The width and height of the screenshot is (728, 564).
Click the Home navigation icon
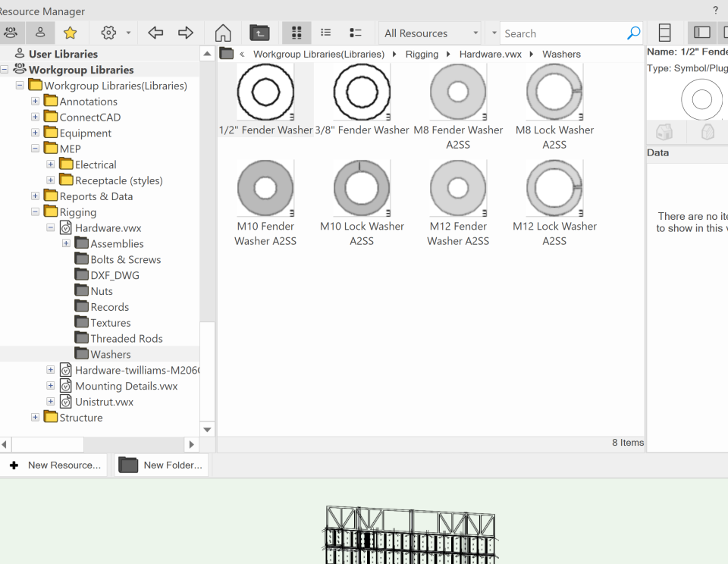tap(222, 33)
